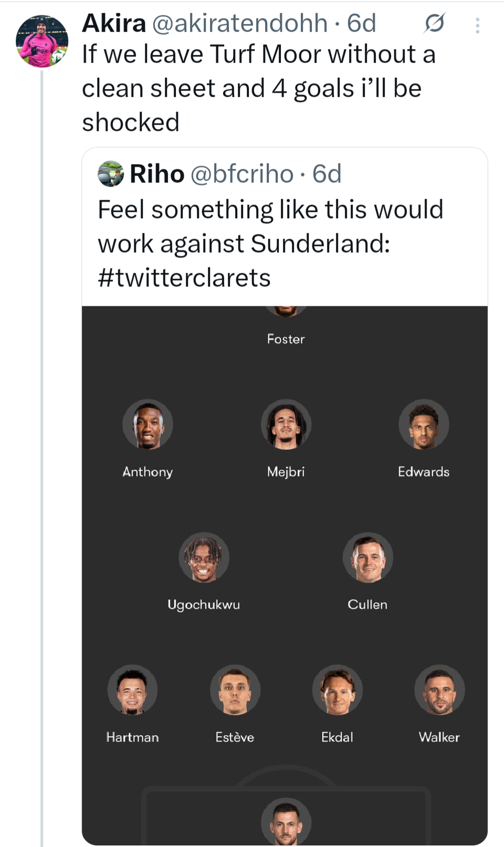Tap Edwards' player photo

point(424,425)
